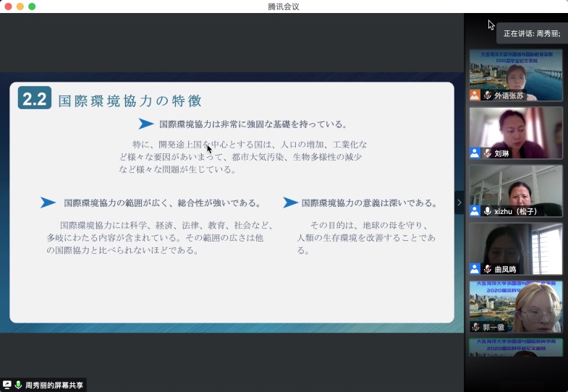Click the muted microphone icon for 刘琳

tap(488, 153)
